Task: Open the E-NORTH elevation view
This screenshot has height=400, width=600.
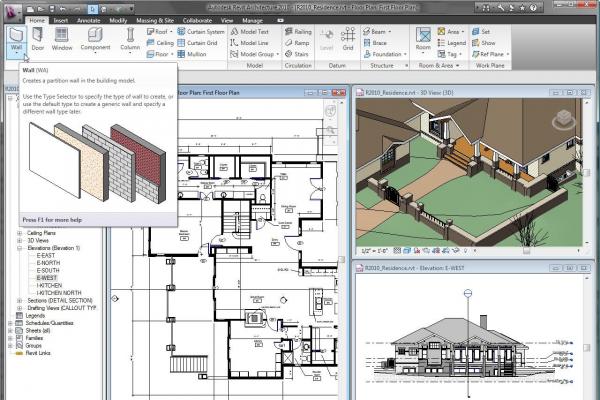Action: coord(49,263)
